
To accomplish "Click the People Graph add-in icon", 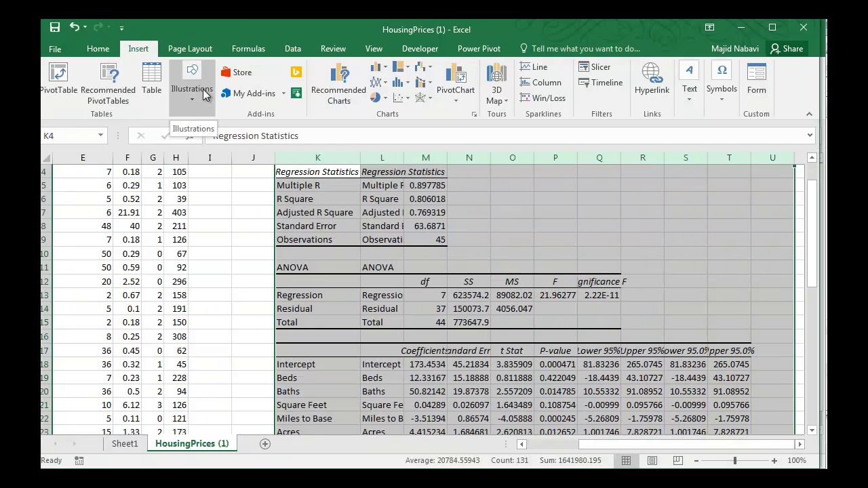I will tap(296, 93).
